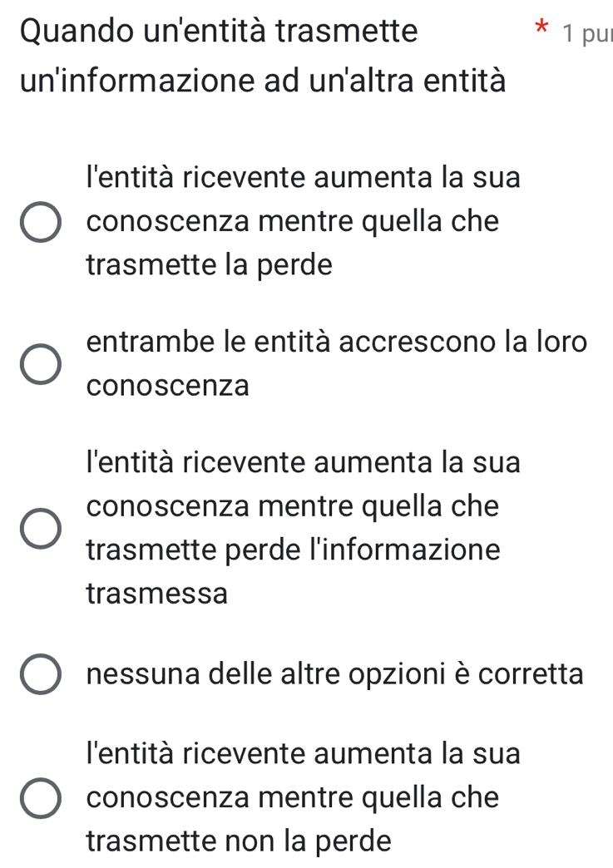613x868 pixels.
Task: Pick radio for option ending "perde l'informazione trasmessa"
Action: point(40,530)
